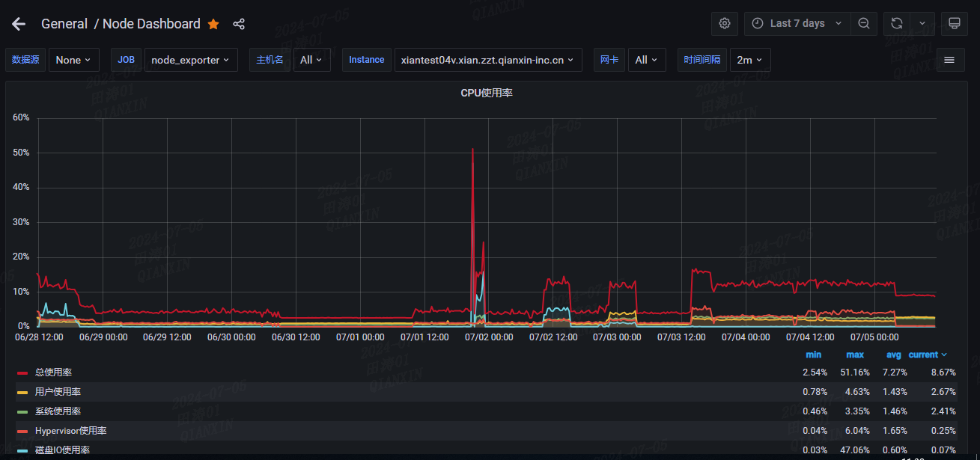Click the green 系统使用率 color swatch
Viewport: 980px width, 460px height.
click(22, 411)
